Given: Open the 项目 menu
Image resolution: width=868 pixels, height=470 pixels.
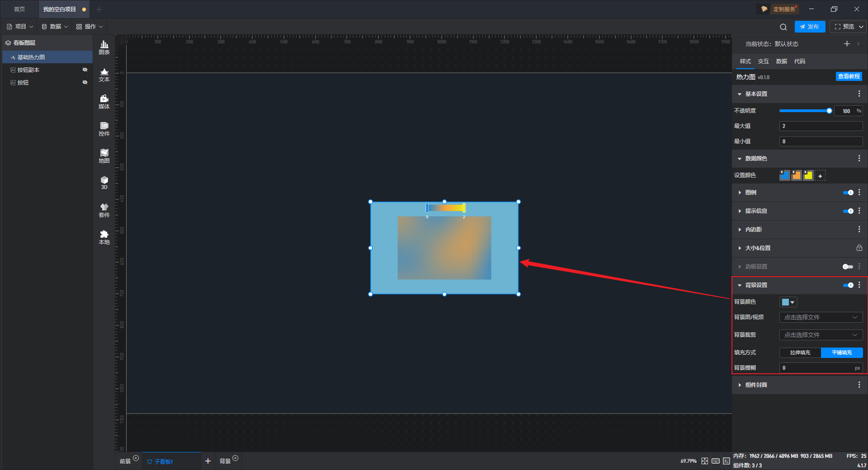Looking at the screenshot, I should point(20,27).
